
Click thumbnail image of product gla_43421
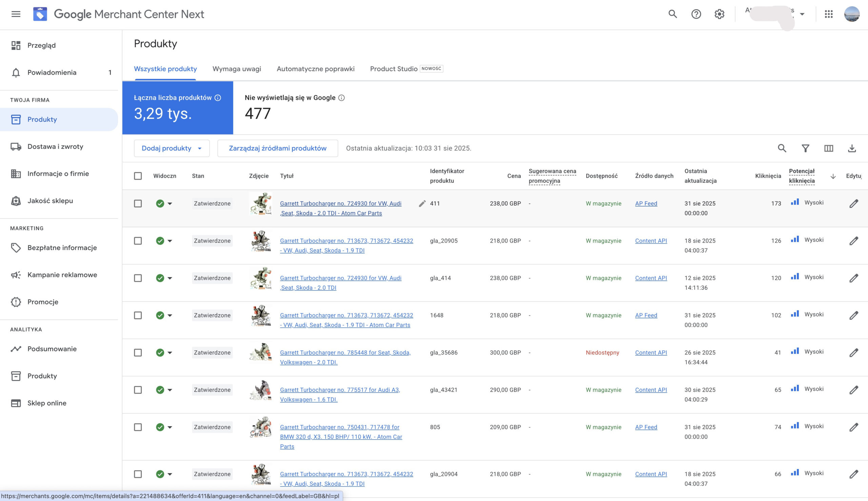click(261, 390)
